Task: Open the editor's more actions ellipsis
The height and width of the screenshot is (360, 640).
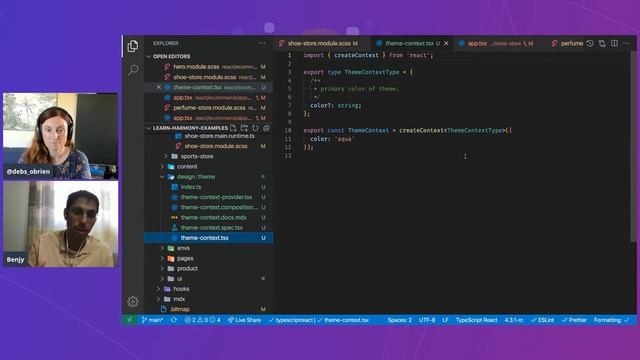Action: (626, 43)
